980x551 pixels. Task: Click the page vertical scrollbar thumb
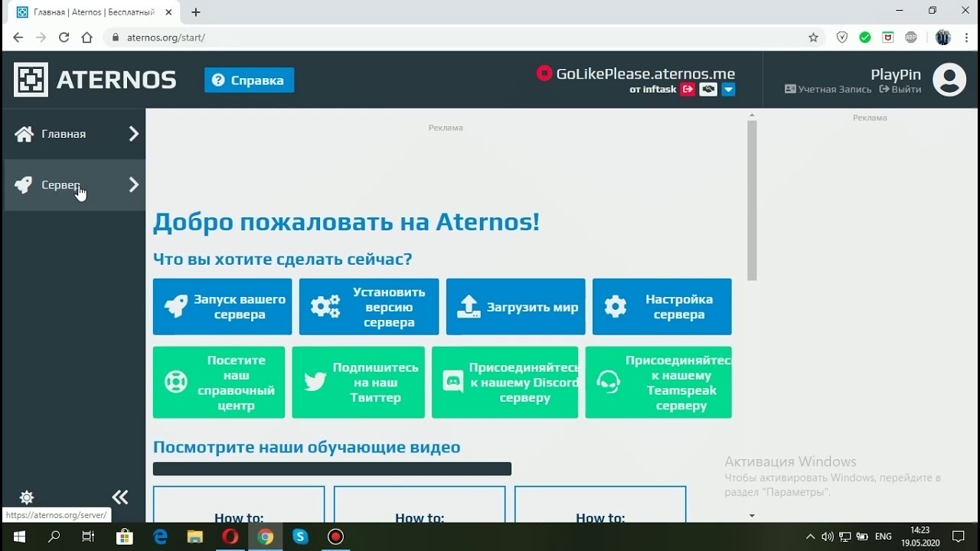[752, 201]
